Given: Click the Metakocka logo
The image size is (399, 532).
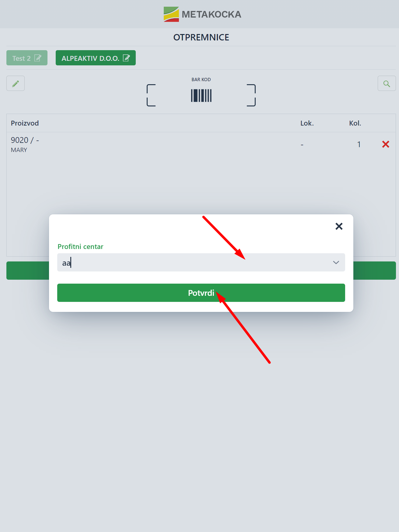Looking at the screenshot, I should 202,14.
